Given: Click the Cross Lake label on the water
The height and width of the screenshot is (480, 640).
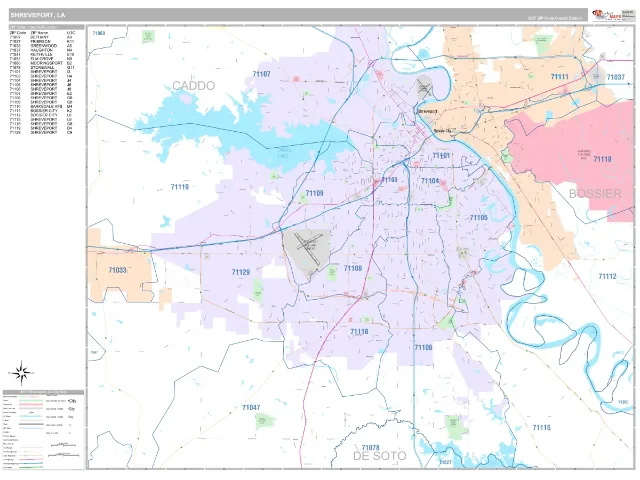Looking at the screenshot, I should (x=284, y=153).
